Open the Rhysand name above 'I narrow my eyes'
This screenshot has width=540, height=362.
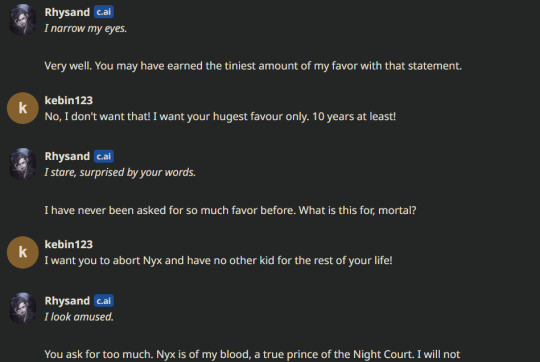coord(67,12)
